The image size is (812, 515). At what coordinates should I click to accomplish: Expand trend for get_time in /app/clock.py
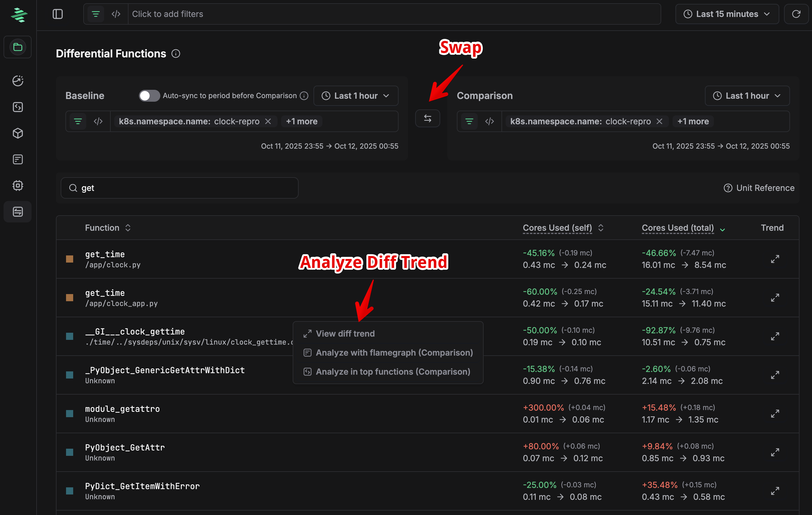775,259
